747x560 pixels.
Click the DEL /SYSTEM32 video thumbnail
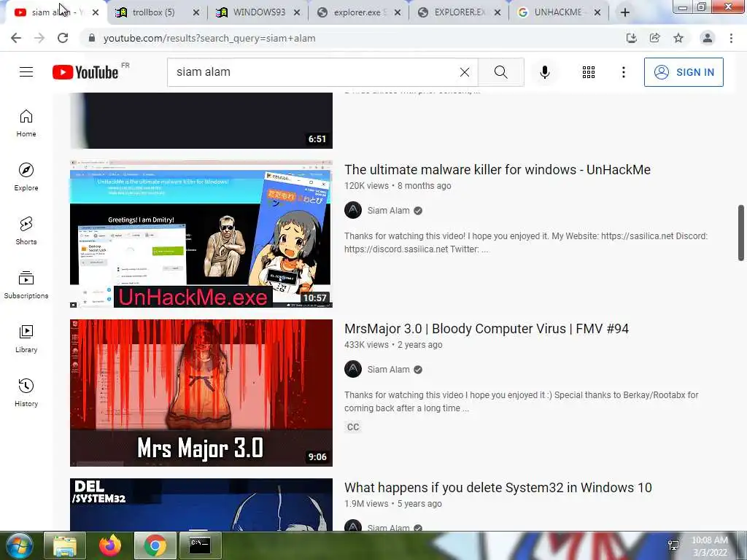pyautogui.click(x=201, y=505)
